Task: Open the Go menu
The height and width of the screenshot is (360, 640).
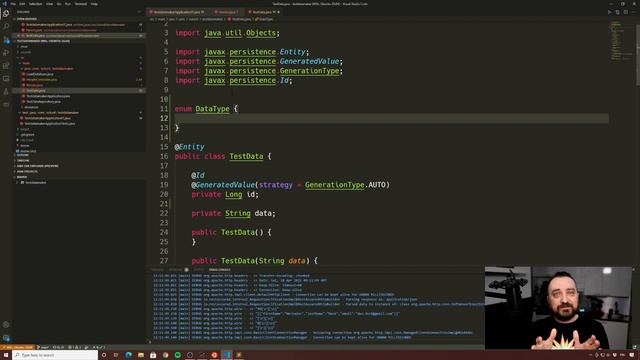Action: click(59, 4)
